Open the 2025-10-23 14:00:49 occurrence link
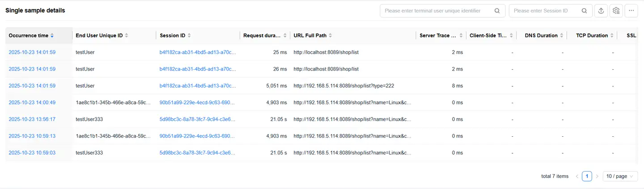The height and width of the screenshot is (189, 644). pyautogui.click(x=32, y=102)
